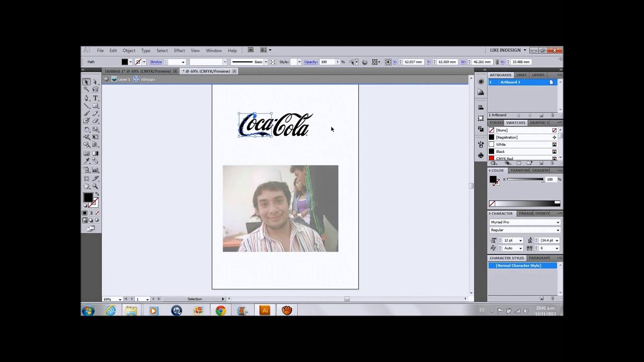644x362 pixels.
Task: Select the Selection tool (black arrow)
Action: tap(87, 82)
